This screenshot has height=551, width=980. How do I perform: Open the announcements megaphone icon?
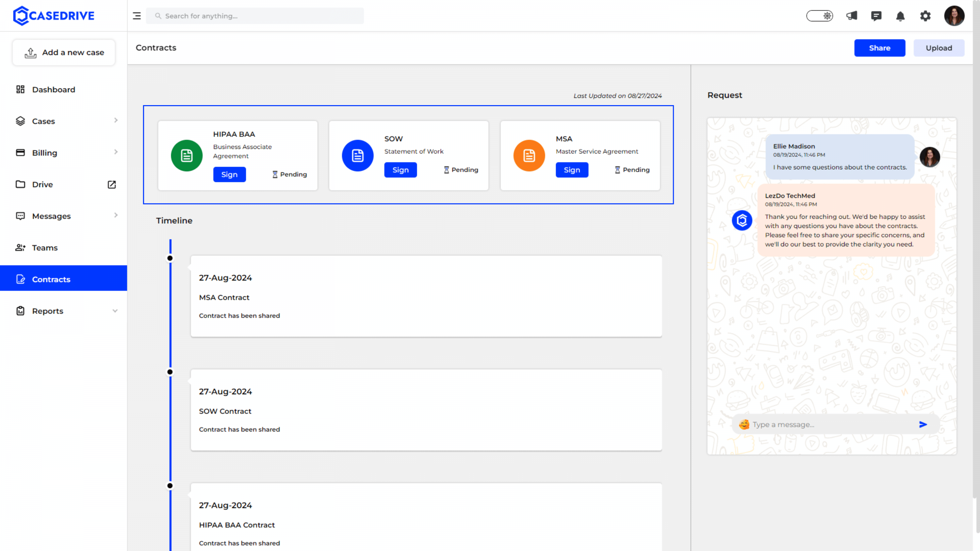tap(851, 16)
